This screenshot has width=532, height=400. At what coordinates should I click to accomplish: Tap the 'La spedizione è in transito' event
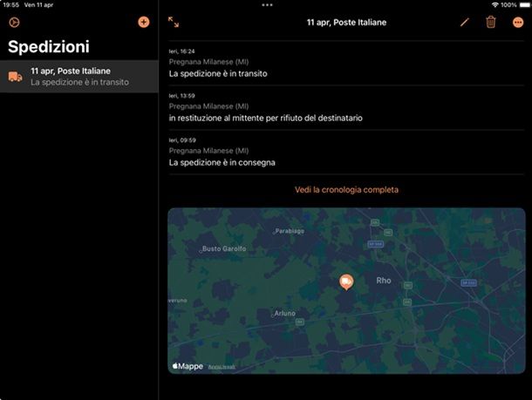pyautogui.click(x=346, y=63)
